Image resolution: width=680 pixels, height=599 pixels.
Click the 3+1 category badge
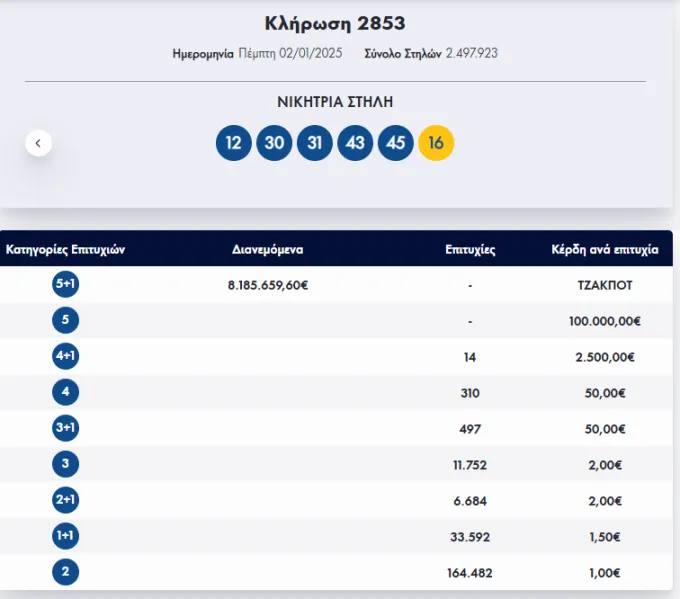point(65,428)
